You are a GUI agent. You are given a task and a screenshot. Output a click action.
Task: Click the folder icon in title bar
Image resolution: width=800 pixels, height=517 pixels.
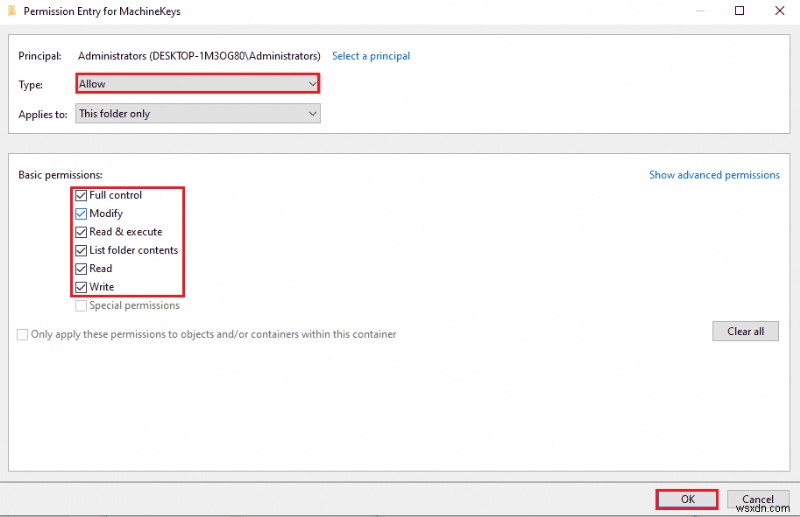12,11
